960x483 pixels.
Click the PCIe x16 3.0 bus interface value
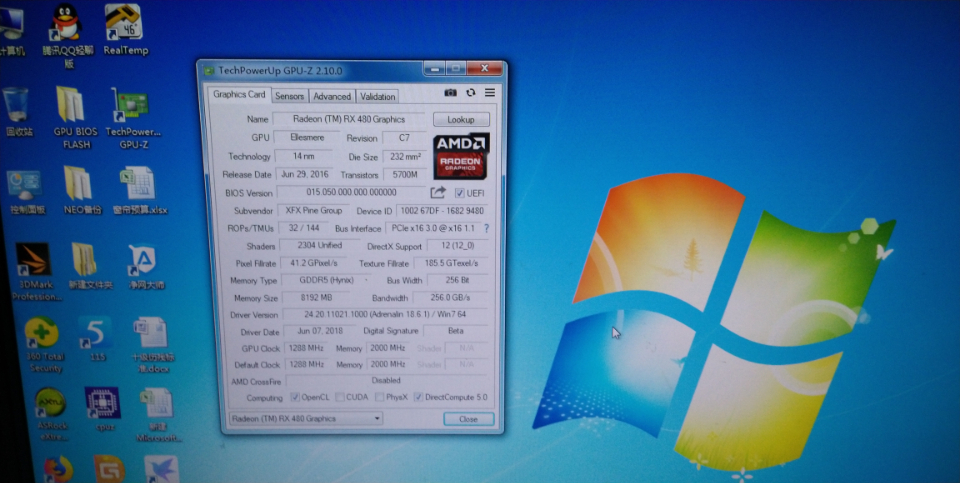tap(433, 228)
